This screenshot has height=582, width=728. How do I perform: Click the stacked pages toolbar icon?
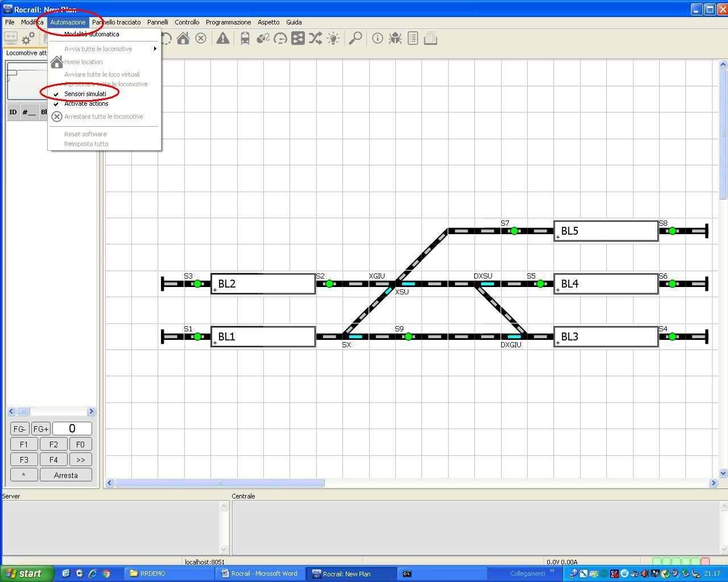click(x=431, y=38)
